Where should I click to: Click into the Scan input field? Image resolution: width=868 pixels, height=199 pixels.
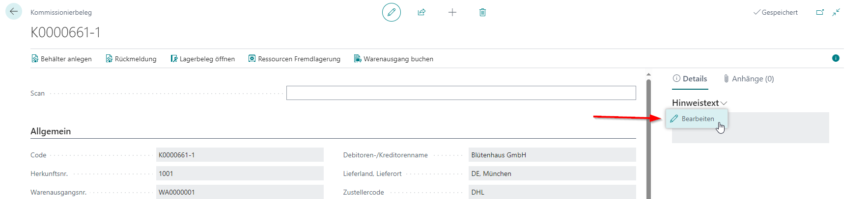point(461,93)
